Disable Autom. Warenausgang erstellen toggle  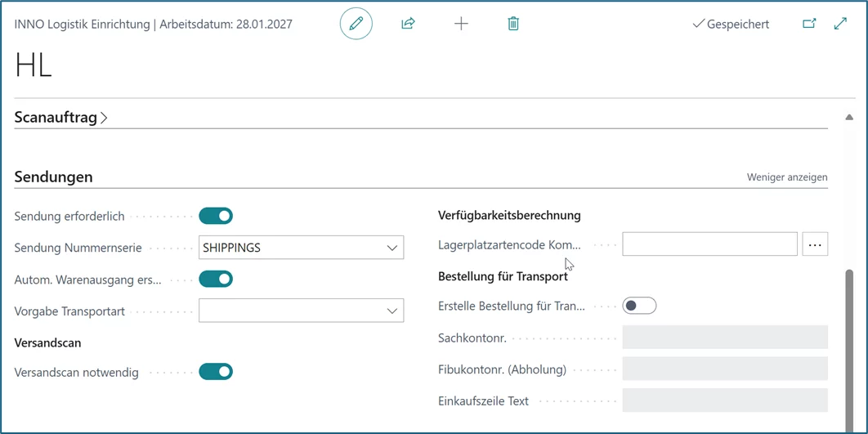tap(216, 280)
